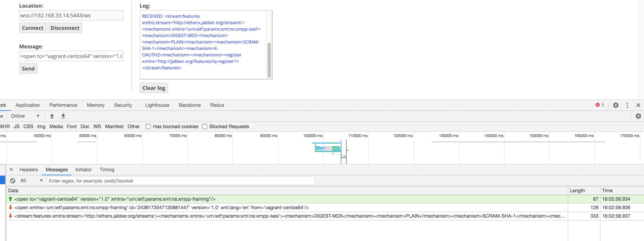Screen dimensions: 644x241
Task: Select the sent open vagrant-centos64 message row
Action: 115,199
